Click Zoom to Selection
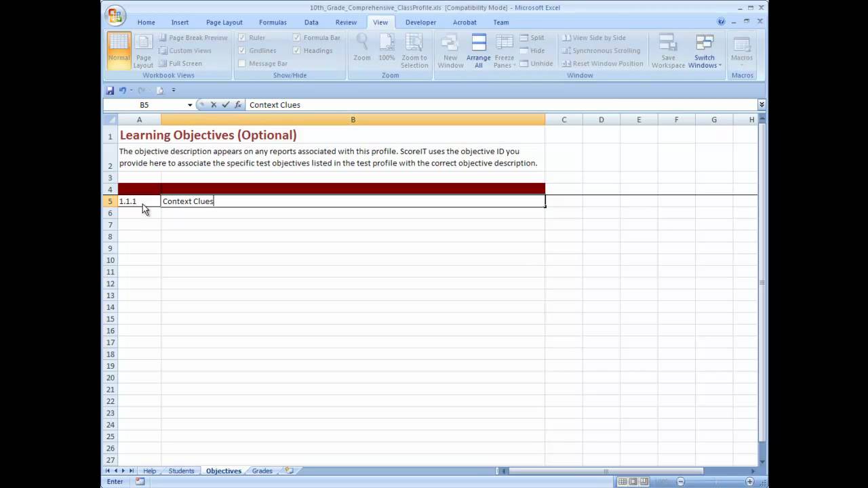This screenshot has width=868, height=488. click(414, 50)
